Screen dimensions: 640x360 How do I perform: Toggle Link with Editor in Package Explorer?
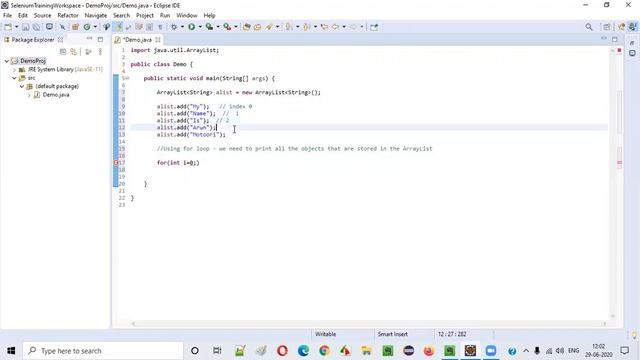tap(73, 52)
